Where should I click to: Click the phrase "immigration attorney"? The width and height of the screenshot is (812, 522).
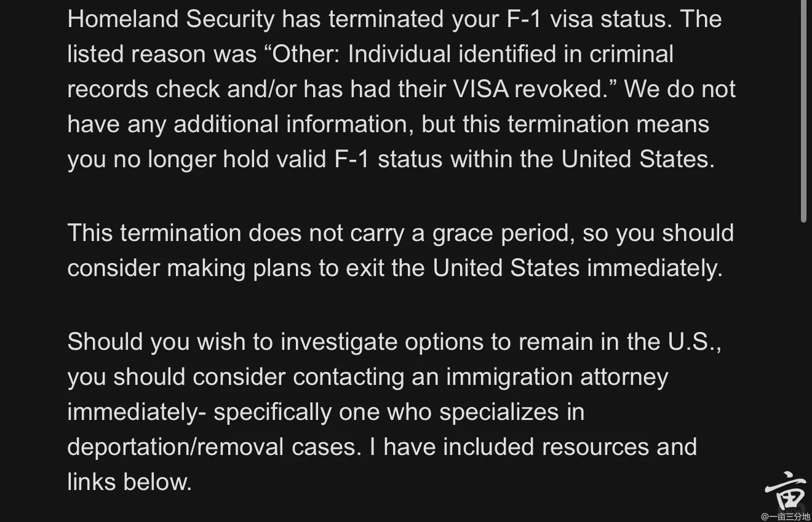click(x=557, y=377)
